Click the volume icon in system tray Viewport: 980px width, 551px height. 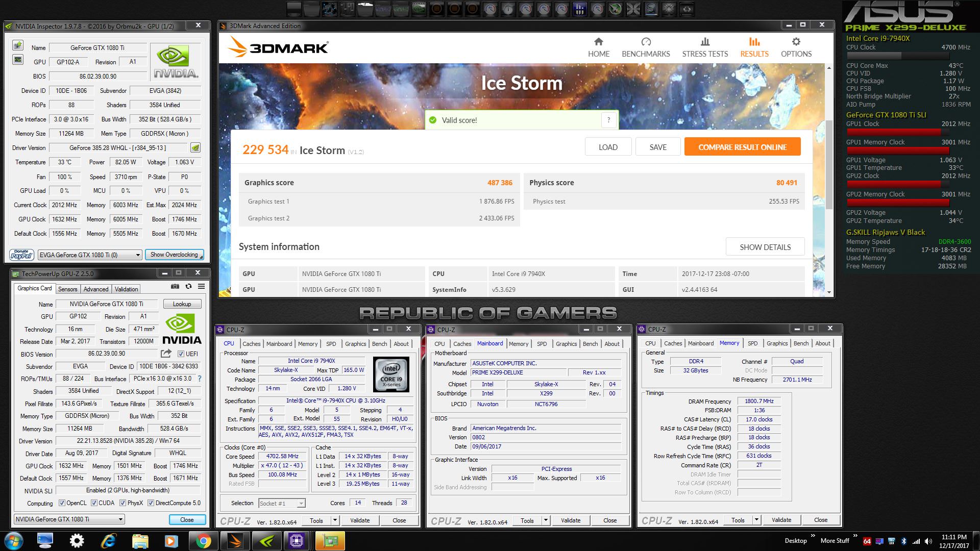pos(928,541)
